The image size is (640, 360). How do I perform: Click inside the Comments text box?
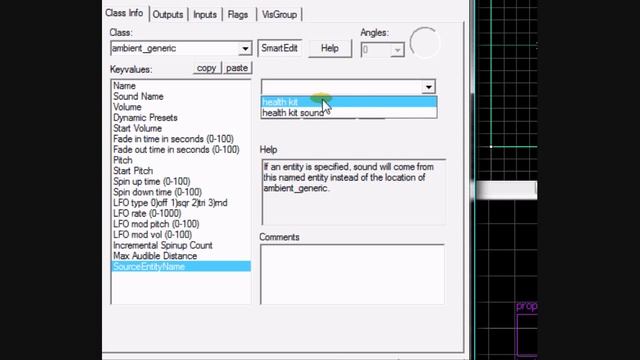point(352,274)
